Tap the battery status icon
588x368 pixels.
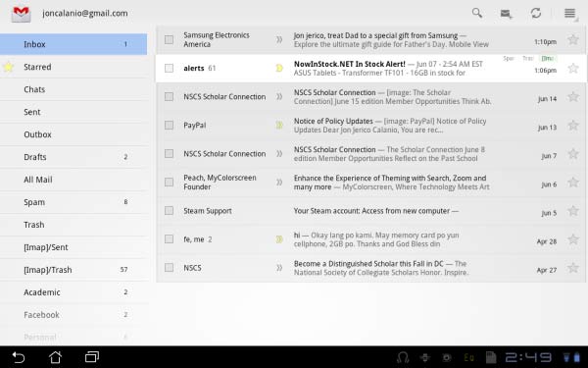577,357
